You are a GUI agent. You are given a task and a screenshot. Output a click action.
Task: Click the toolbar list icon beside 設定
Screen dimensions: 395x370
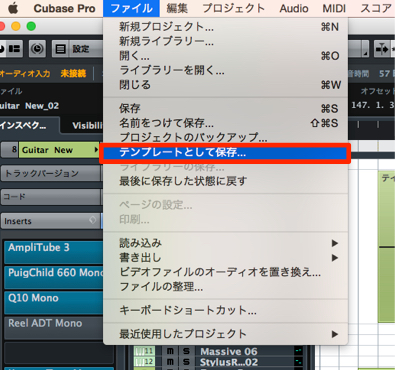pos(60,49)
